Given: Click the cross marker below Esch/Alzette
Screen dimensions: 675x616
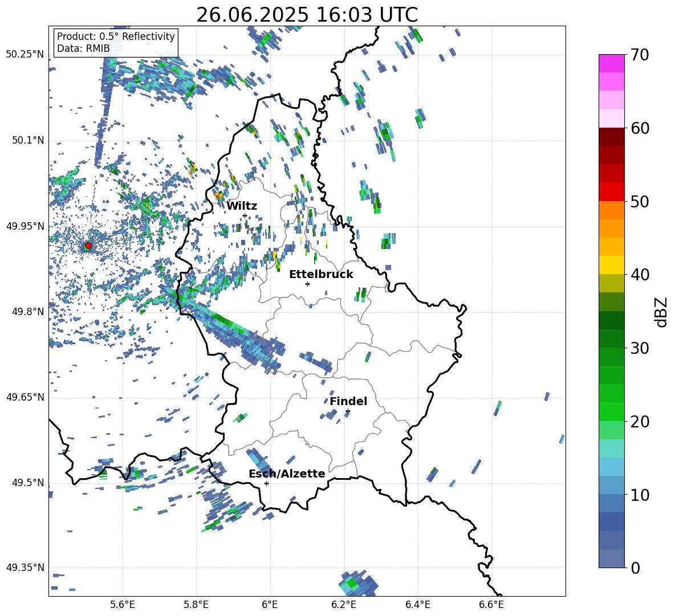Looking at the screenshot, I should 266,483.
